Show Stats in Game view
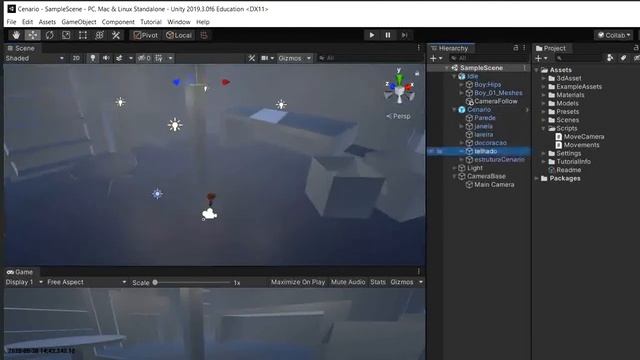This screenshot has width=640, height=360. pos(378,282)
